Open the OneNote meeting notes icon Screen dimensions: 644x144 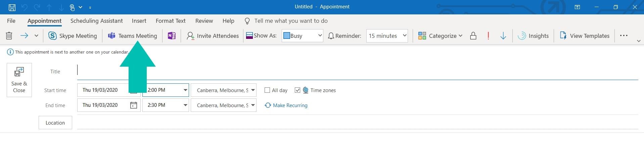click(172, 35)
